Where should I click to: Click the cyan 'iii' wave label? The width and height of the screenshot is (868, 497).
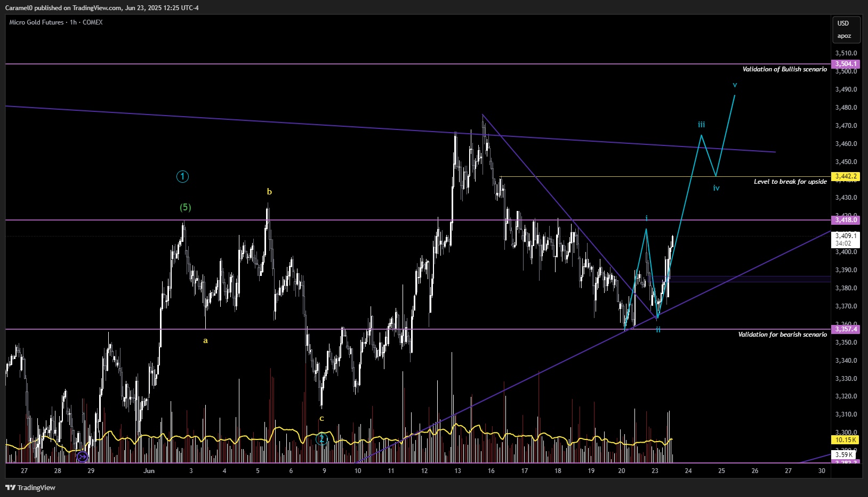point(702,125)
